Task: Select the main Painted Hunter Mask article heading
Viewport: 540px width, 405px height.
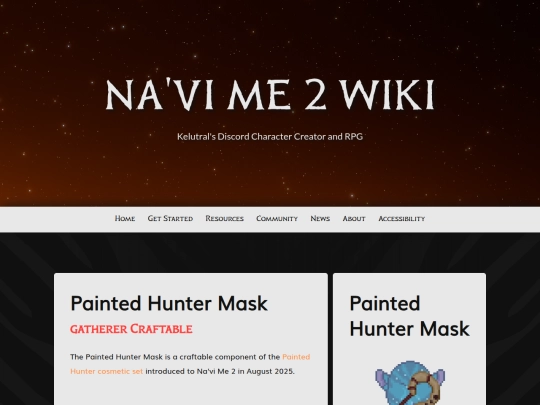Action: click(x=169, y=303)
